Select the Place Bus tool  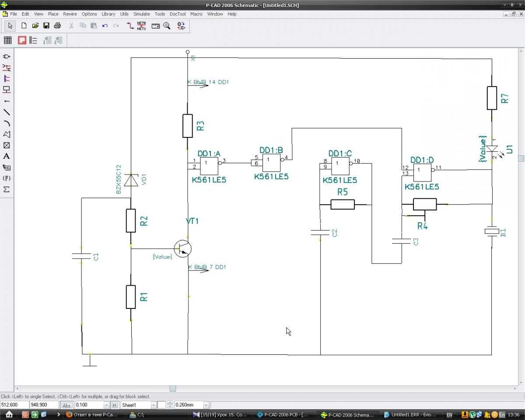click(x=7, y=78)
